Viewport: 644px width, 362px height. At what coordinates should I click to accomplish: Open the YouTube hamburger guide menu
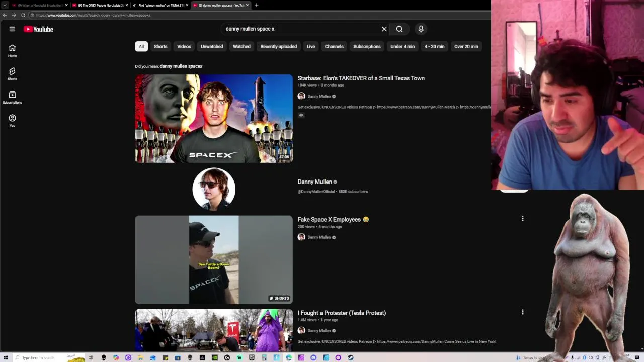pos(12,29)
